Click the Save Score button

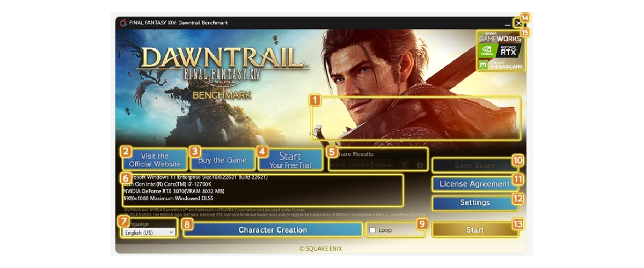[x=475, y=165]
